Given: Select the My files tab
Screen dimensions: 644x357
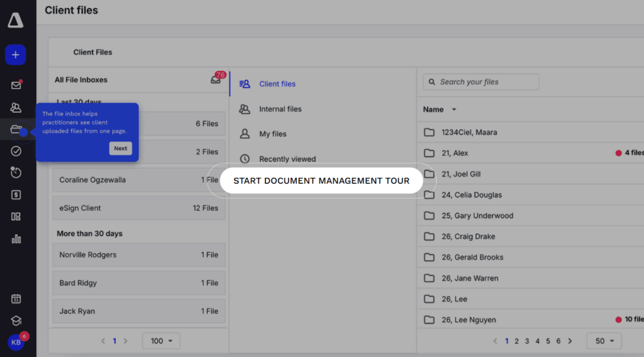Looking at the screenshot, I should tap(272, 134).
